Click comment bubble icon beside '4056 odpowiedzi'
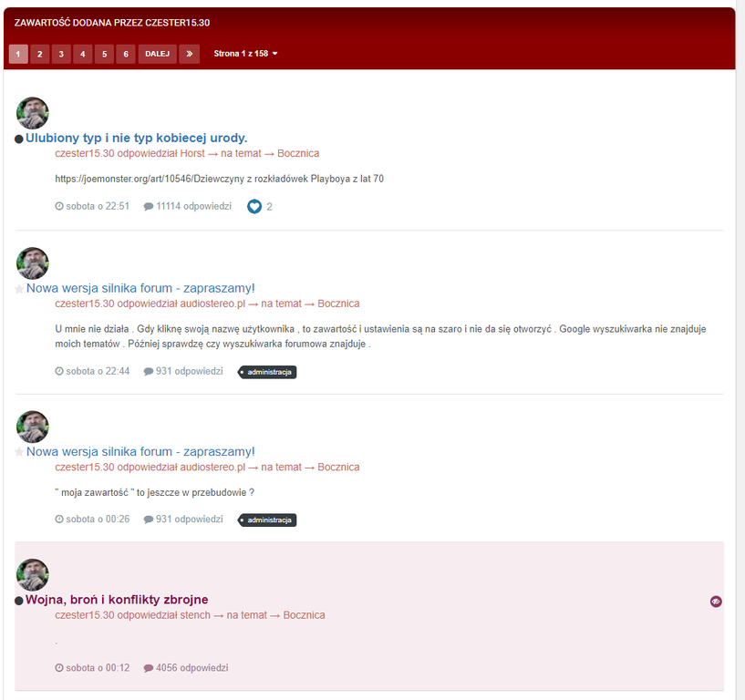The height and width of the screenshot is (700, 745). click(149, 668)
